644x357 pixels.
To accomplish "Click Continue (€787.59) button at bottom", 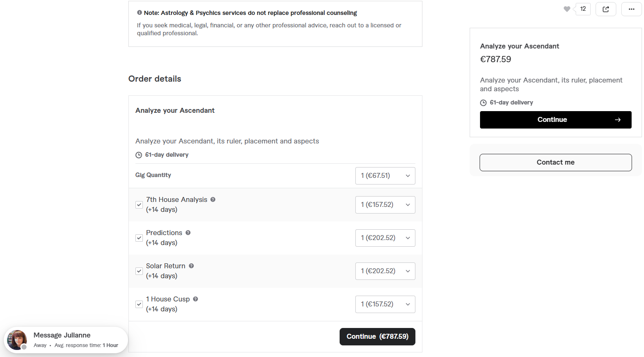I will click(x=377, y=337).
